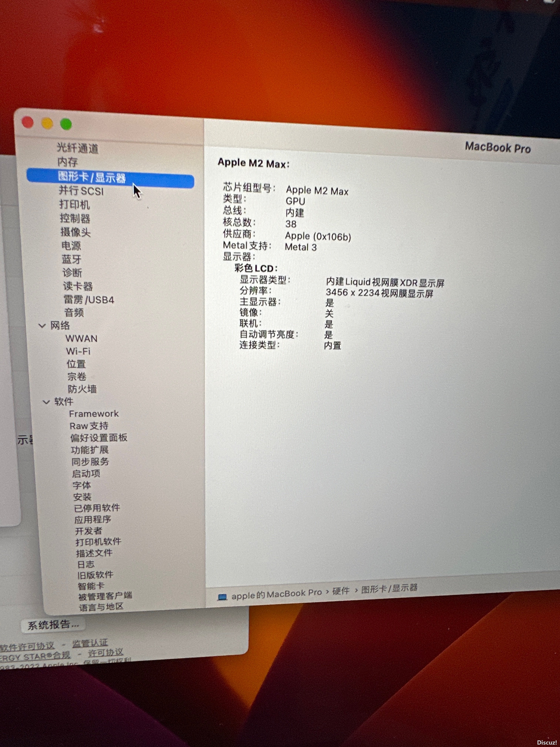Open 语言与地区 entry
Viewport: 560px width, 747px height.
point(101,607)
